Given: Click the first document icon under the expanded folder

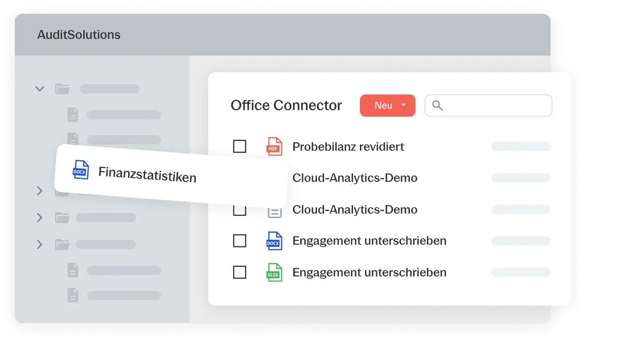Looking at the screenshot, I should pyautogui.click(x=73, y=115).
